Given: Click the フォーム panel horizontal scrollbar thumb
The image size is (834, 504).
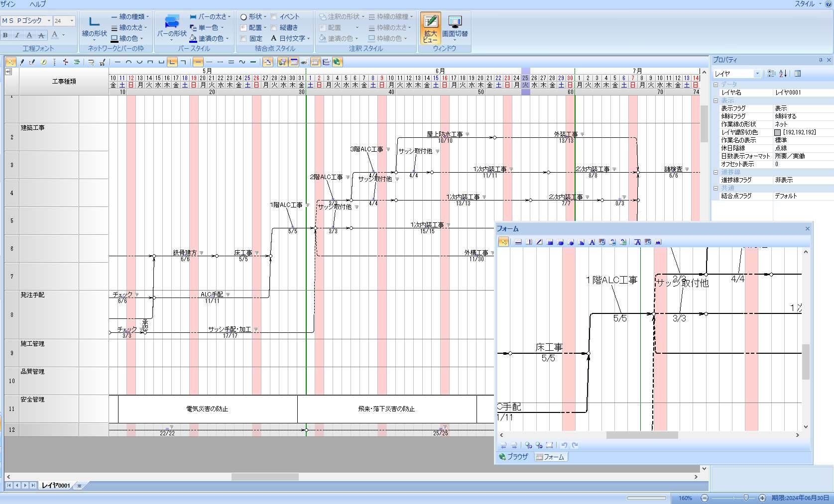Looking at the screenshot, I should pyautogui.click(x=642, y=435).
